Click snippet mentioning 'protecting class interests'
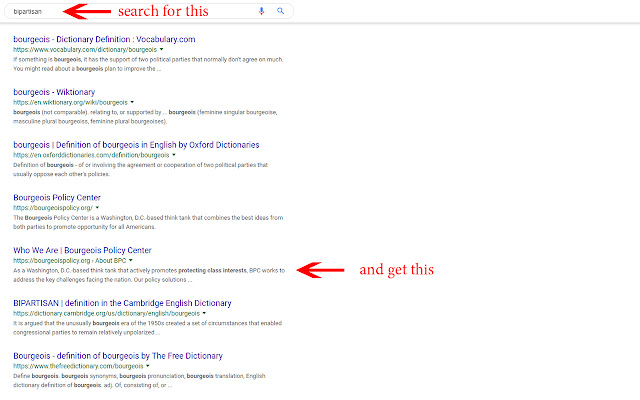The height and width of the screenshot is (400, 640). pyautogui.click(x=149, y=275)
